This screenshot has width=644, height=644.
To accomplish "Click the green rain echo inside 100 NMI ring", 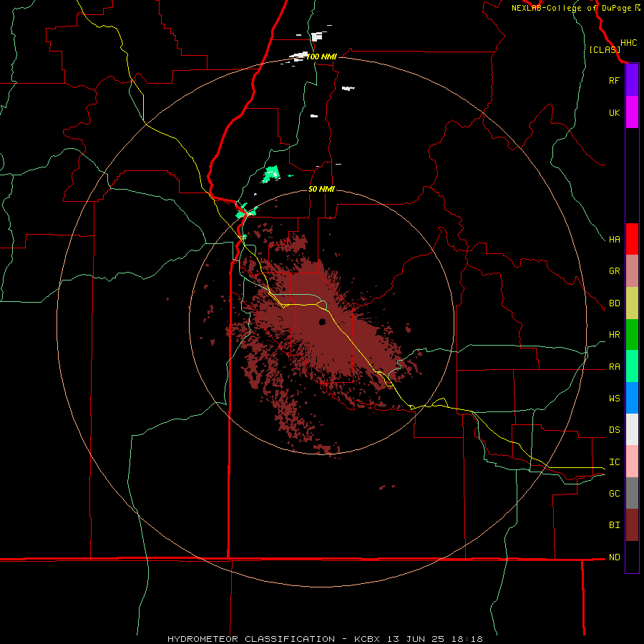I will click(x=271, y=174).
